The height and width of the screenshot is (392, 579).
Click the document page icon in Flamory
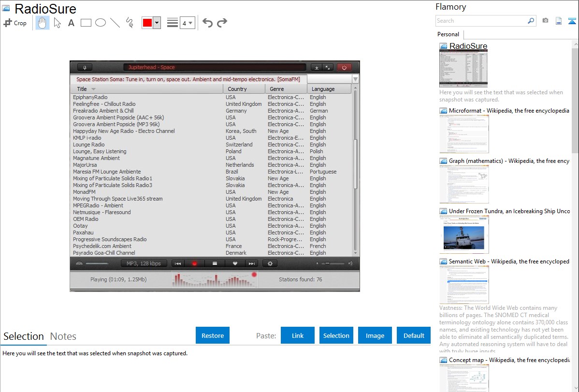pyautogui.click(x=559, y=21)
